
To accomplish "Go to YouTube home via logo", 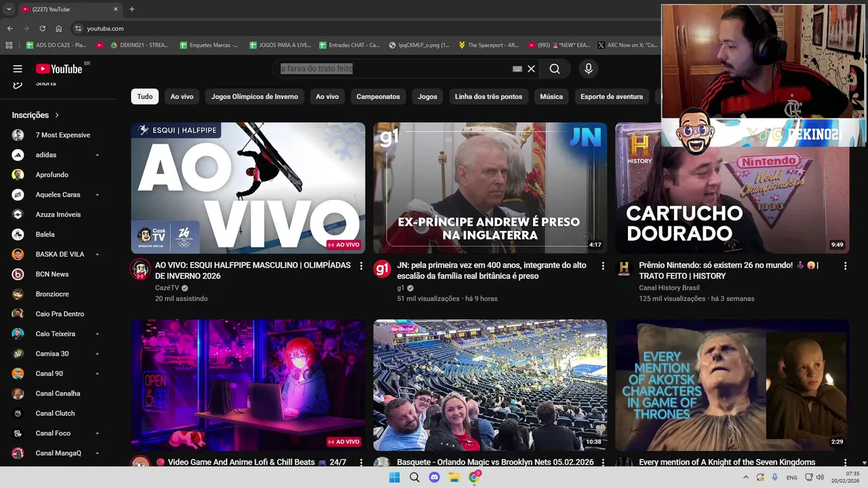I will coord(59,68).
